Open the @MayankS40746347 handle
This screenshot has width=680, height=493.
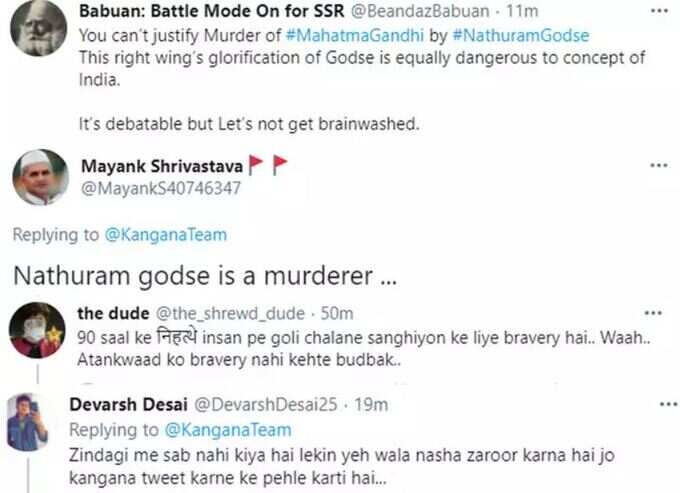(x=161, y=188)
